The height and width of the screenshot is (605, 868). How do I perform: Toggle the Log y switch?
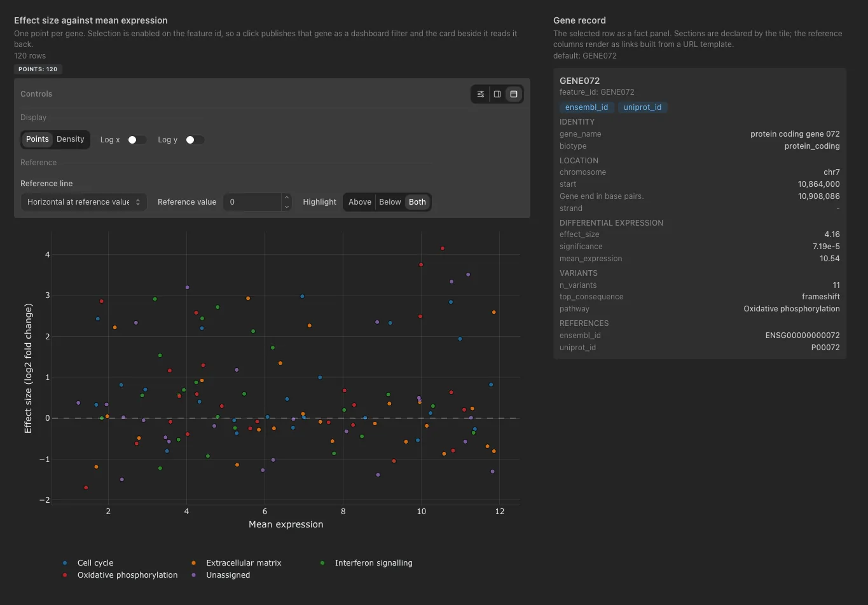(195, 140)
